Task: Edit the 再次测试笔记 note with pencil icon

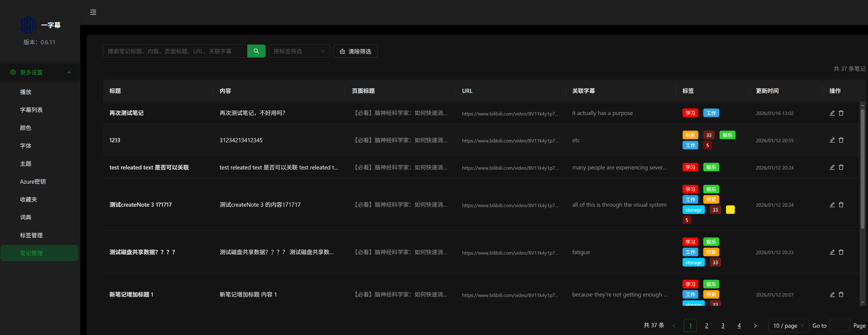Action: coord(832,113)
